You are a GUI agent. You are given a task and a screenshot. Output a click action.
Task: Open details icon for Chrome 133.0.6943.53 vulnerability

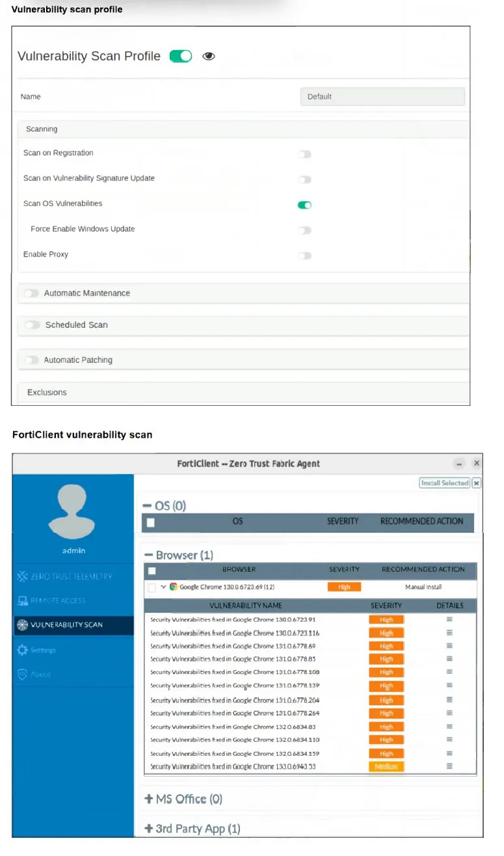449,766
